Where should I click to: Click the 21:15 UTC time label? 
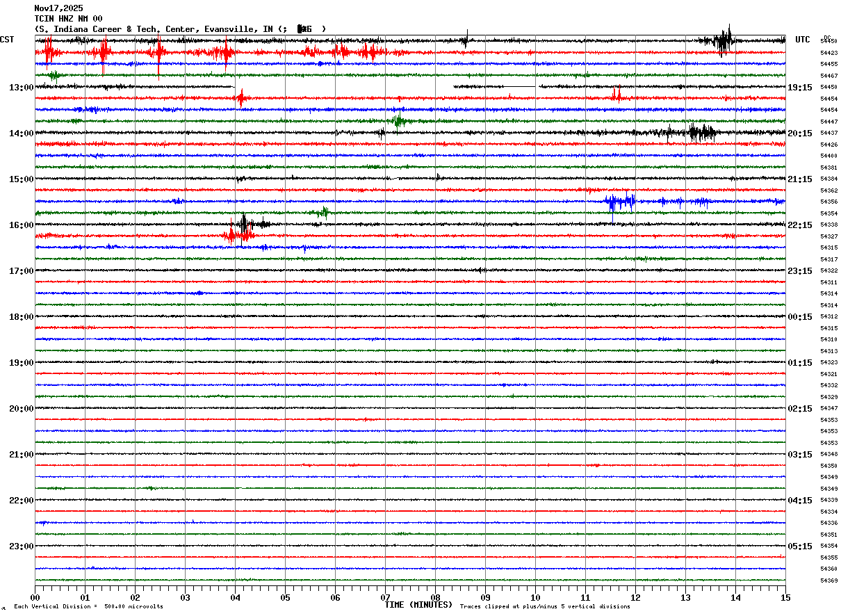tap(800, 179)
